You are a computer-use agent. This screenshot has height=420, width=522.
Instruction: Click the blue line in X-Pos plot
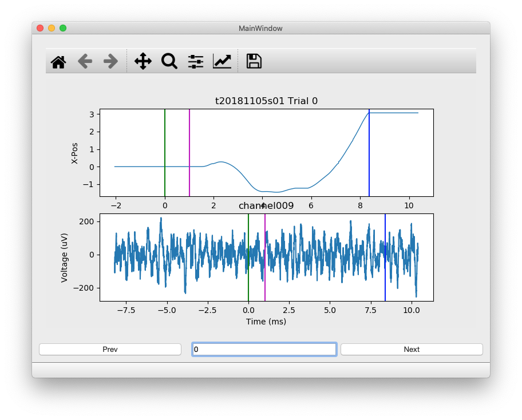tap(369, 152)
